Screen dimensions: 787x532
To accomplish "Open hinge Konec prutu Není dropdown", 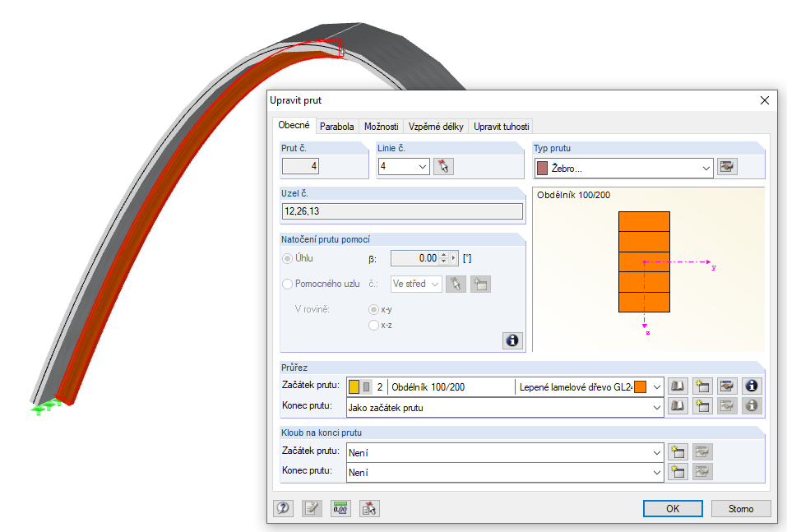I will pos(656,472).
